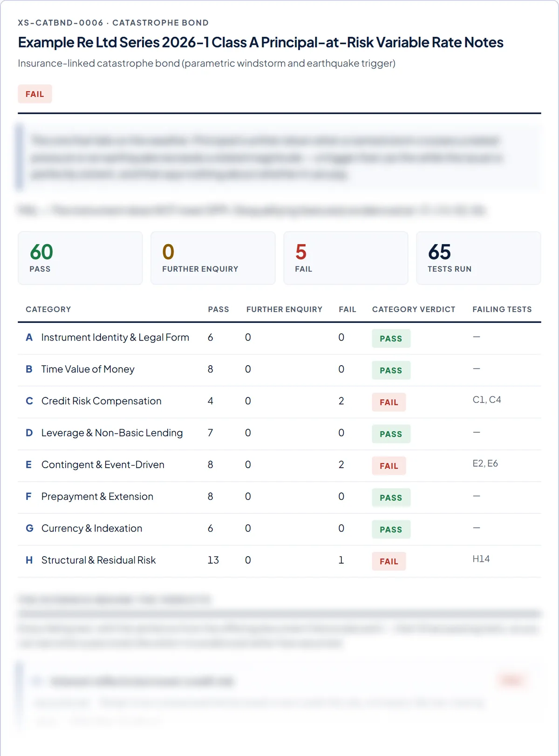Click category letter H
The width and height of the screenshot is (559, 756).
[29, 560]
